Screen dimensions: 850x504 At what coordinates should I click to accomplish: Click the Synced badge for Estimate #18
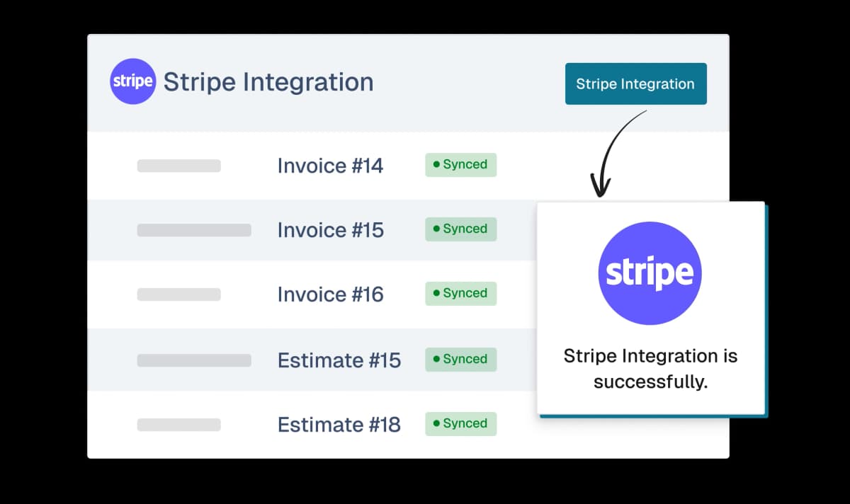(460, 424)
